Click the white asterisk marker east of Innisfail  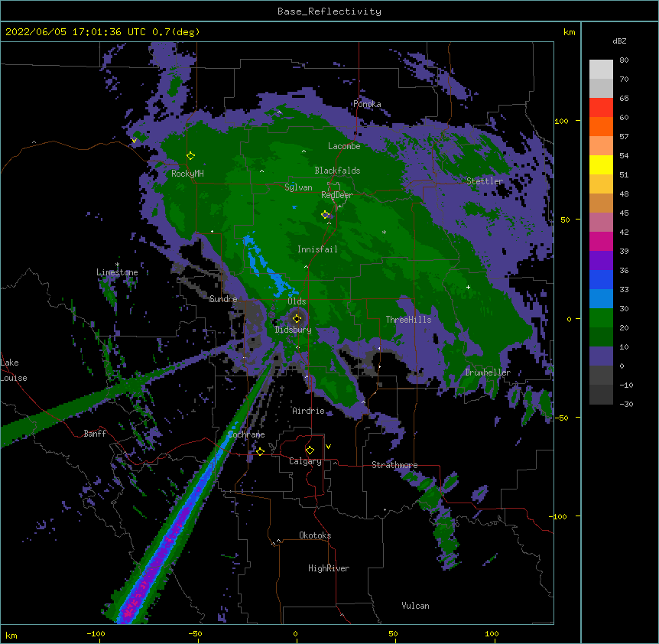click(x=384, y=233)
